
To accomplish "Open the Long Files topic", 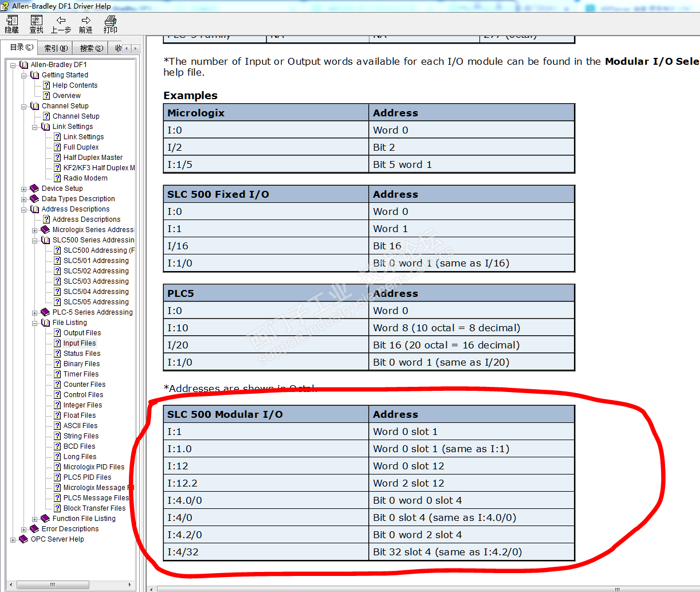I will 80,457.
